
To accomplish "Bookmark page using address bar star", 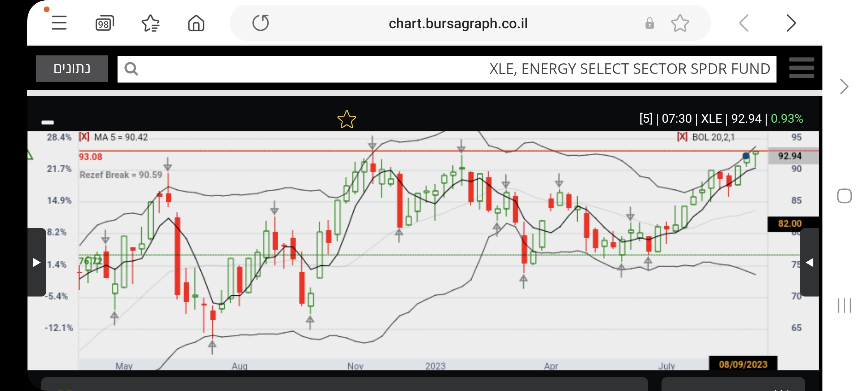I will 680,24.
